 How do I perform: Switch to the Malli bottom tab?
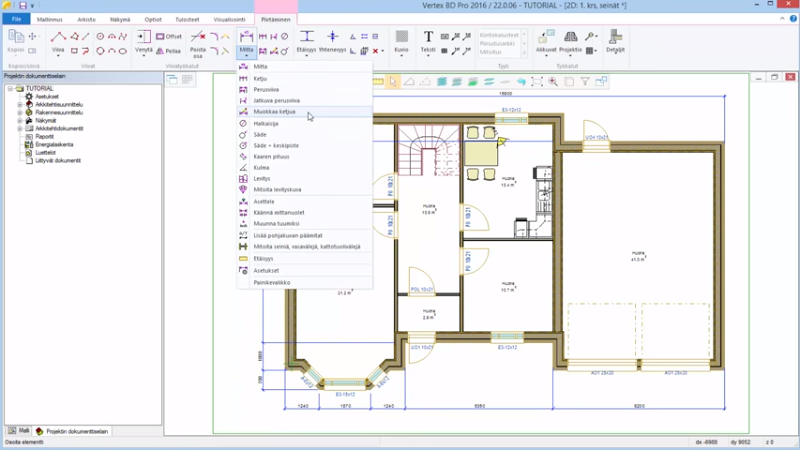tap(20, 431)
